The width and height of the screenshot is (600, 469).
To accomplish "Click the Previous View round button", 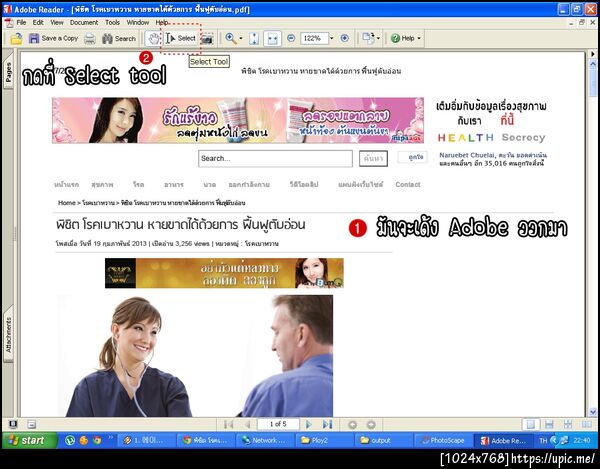I will coord(352,425).
